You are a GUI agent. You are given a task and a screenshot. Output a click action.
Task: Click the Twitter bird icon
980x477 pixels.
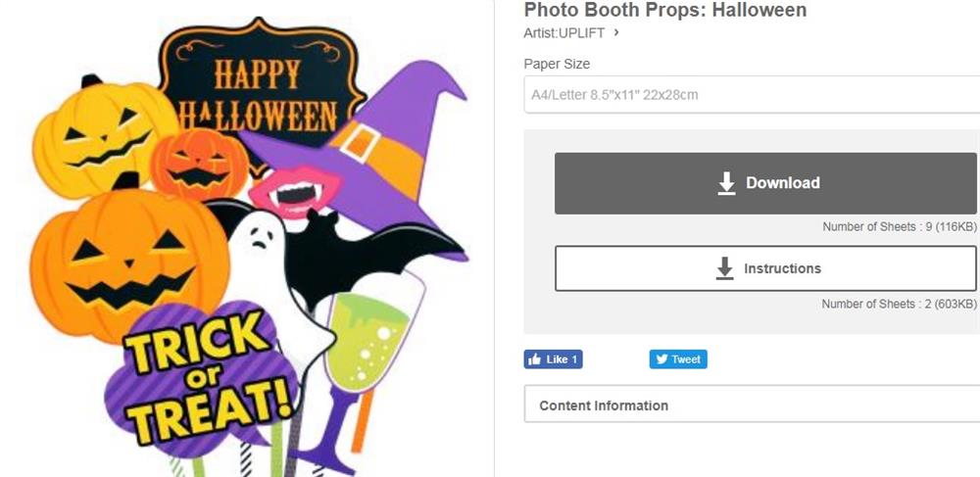pos(661,359)
